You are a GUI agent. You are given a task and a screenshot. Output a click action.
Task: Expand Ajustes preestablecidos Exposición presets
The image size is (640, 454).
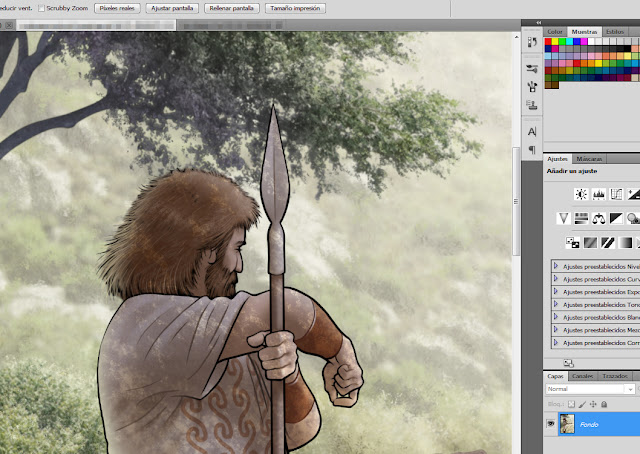pyautogui.click(x=556, y=292)
